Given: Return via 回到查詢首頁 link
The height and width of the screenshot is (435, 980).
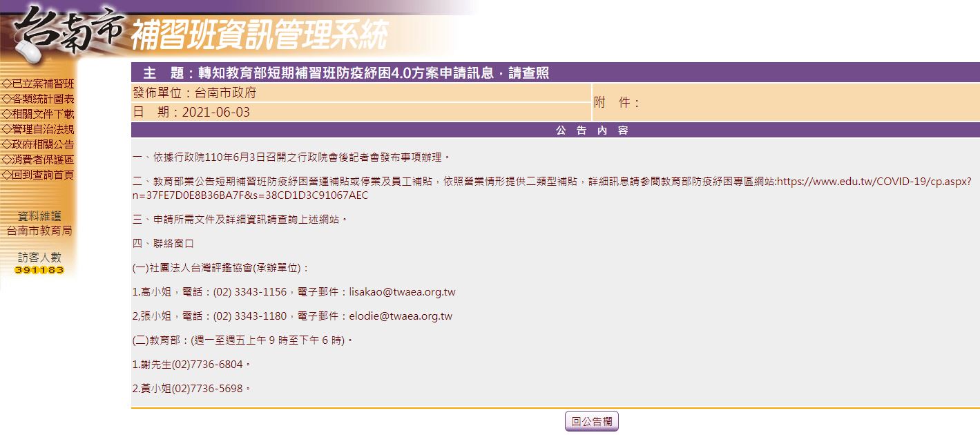Looking at the screenshot, I should [39, 175].
